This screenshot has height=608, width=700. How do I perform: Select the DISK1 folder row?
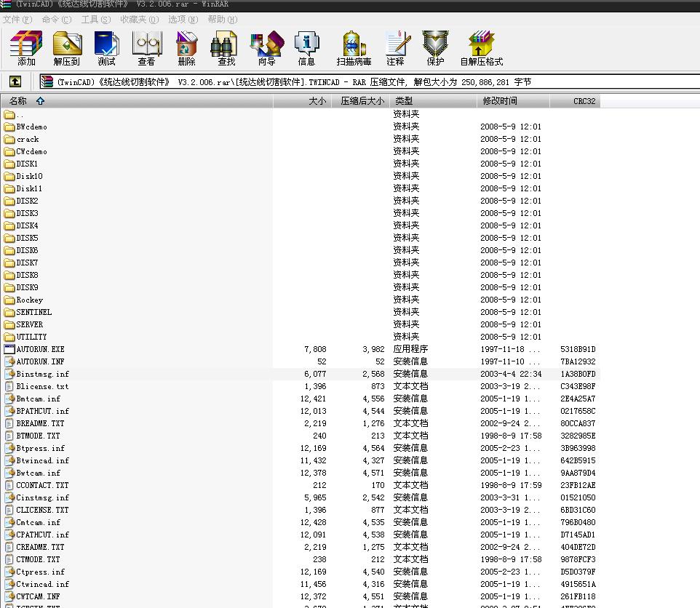click(x=300, y=164)
